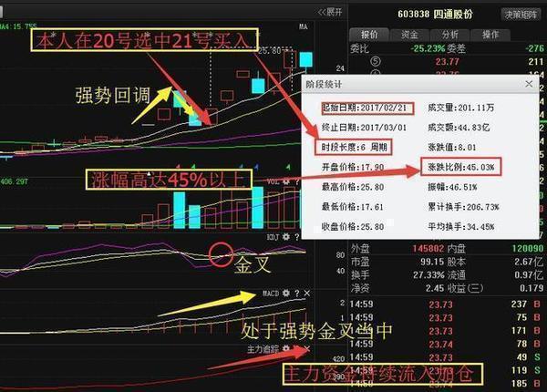Open settings gear for 主力追踪 panel

(x=284, y=349)
